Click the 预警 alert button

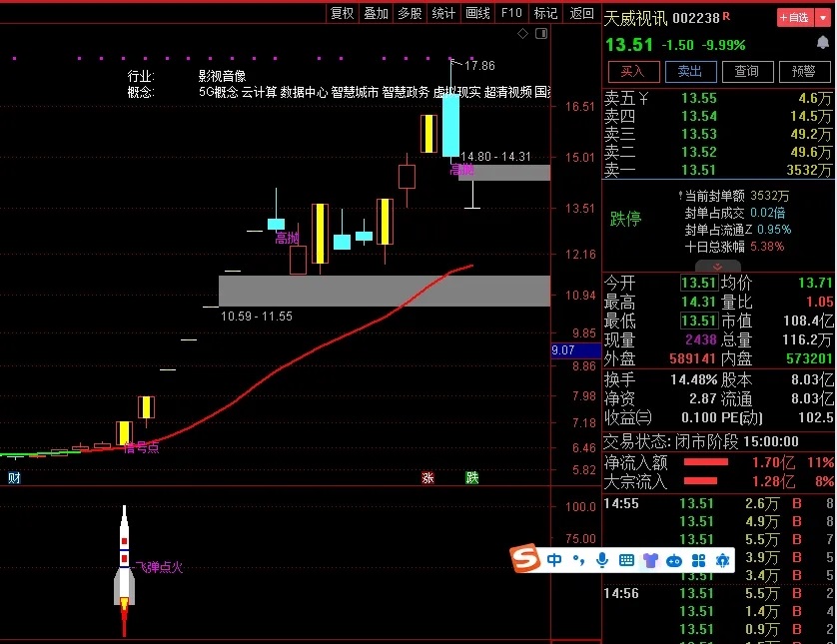click(x=804, y=72)
